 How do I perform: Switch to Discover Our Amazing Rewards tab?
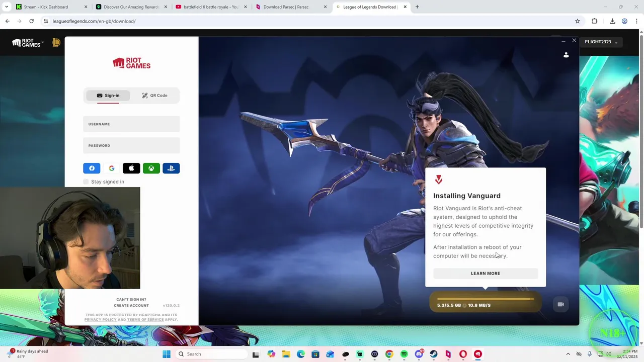[x=131, y=7]
